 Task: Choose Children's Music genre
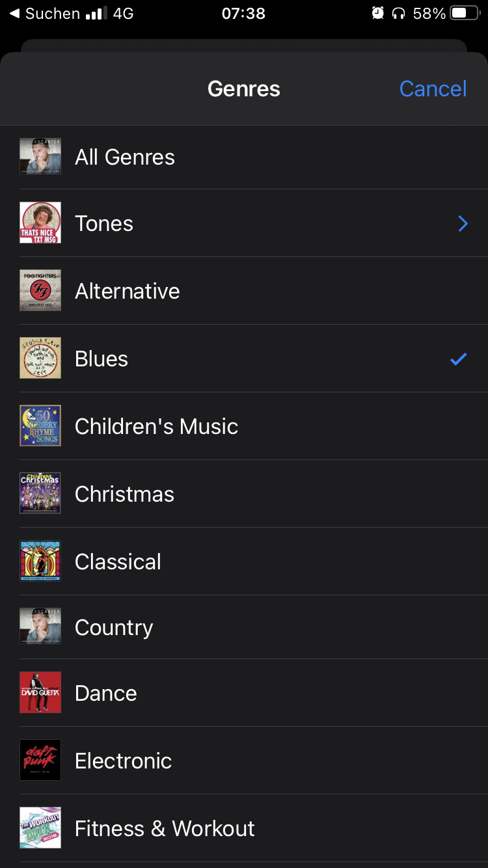156,427
